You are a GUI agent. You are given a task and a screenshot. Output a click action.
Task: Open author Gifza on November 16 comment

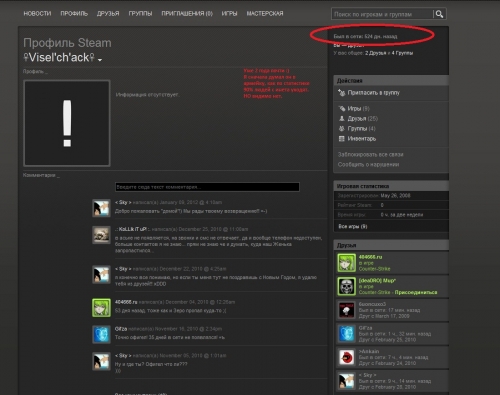click(x=121, y=329)
